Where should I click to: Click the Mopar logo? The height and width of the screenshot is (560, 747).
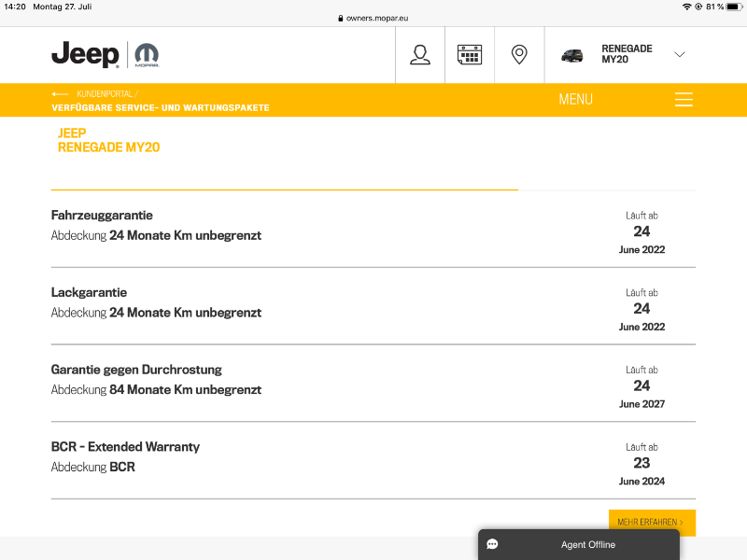147,54
